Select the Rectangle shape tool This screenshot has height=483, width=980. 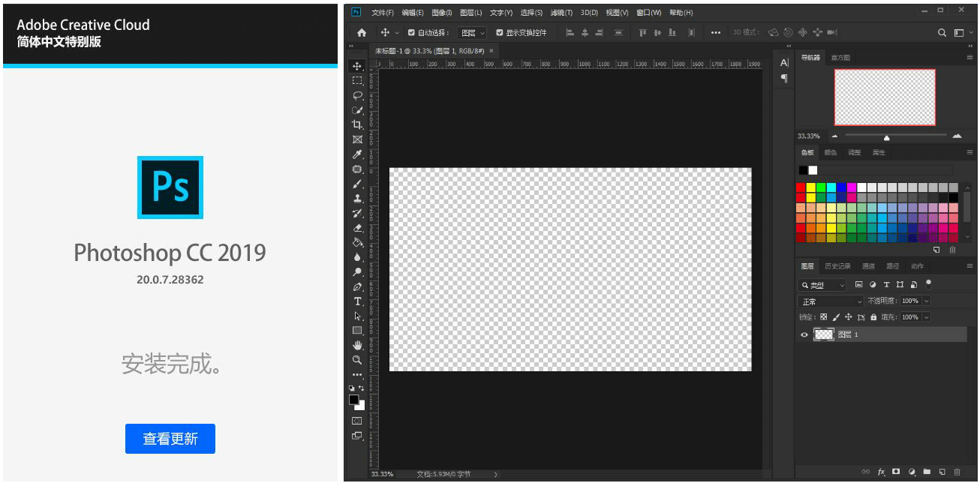[x=357, y=331]
